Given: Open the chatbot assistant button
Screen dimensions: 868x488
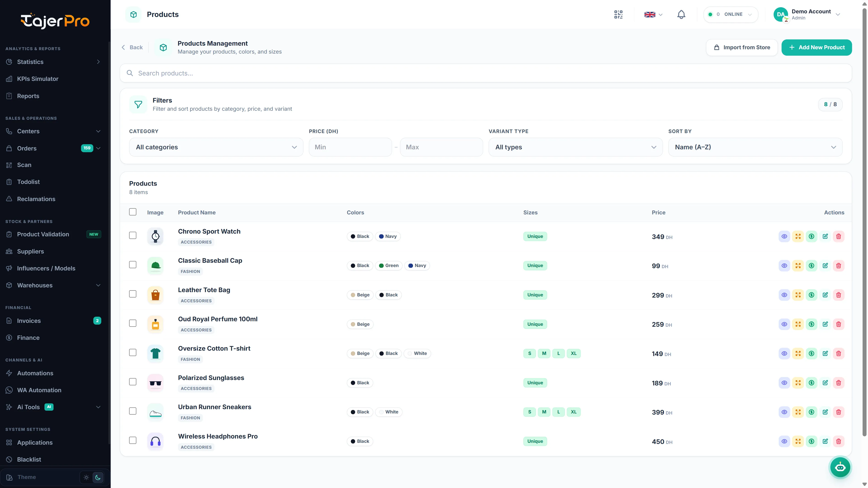Looking at the screenshot, I should coord(840,467).
